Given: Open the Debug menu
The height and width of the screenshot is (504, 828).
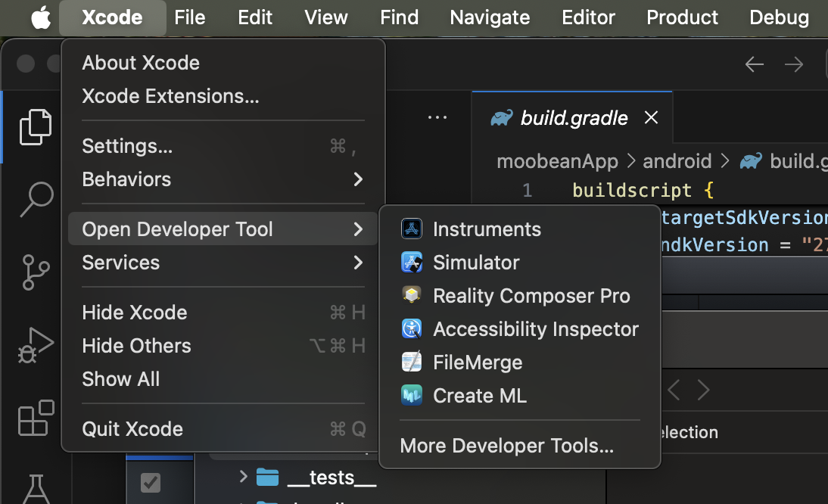Looking at the screenshot, I should click(x=779, y=17).
